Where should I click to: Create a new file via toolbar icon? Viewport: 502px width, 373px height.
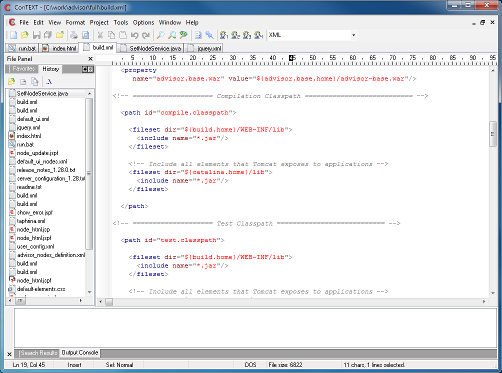click(x=13, y=35)
